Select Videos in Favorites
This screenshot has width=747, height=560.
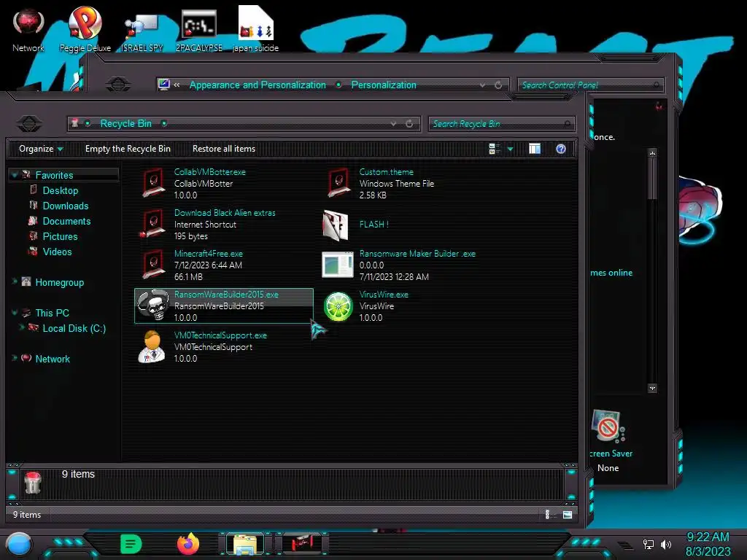(57, 252)
